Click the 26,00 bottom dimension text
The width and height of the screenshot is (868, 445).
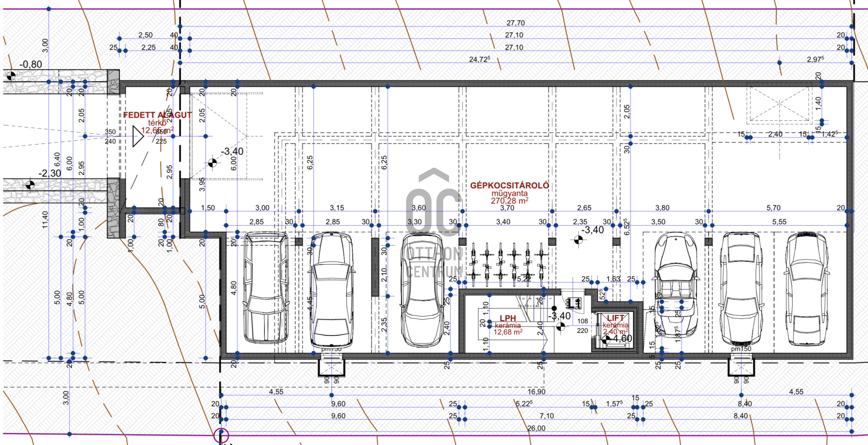[536, 428]
